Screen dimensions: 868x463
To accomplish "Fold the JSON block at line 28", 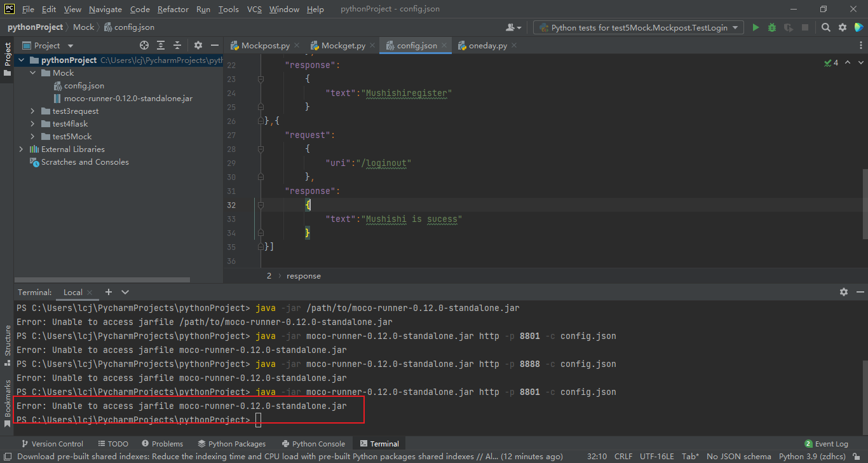I will pyautogui.click(x=261, y=149).
